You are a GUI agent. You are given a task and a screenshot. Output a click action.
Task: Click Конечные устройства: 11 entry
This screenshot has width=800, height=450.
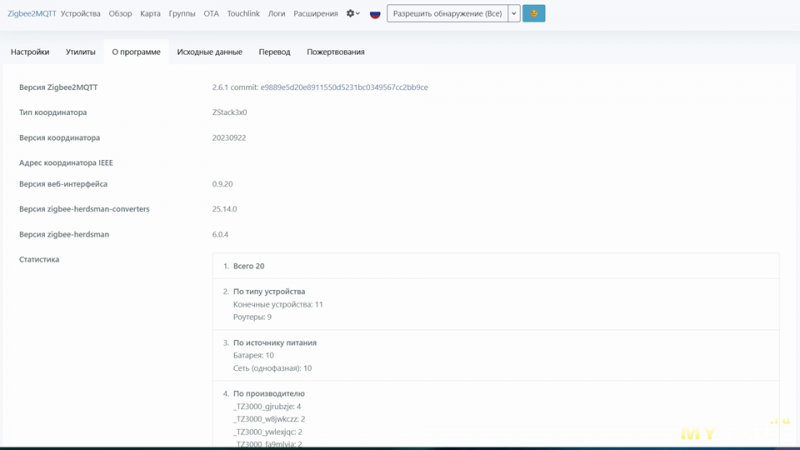(278, 305)
